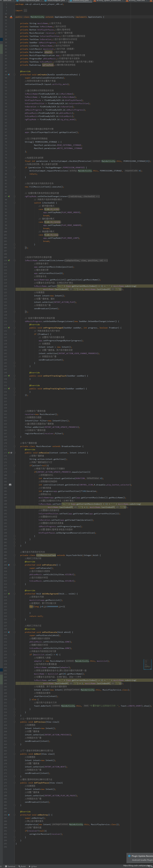
Task: Click override gutter icon beside onDestroy
Action: click(9, 815)
